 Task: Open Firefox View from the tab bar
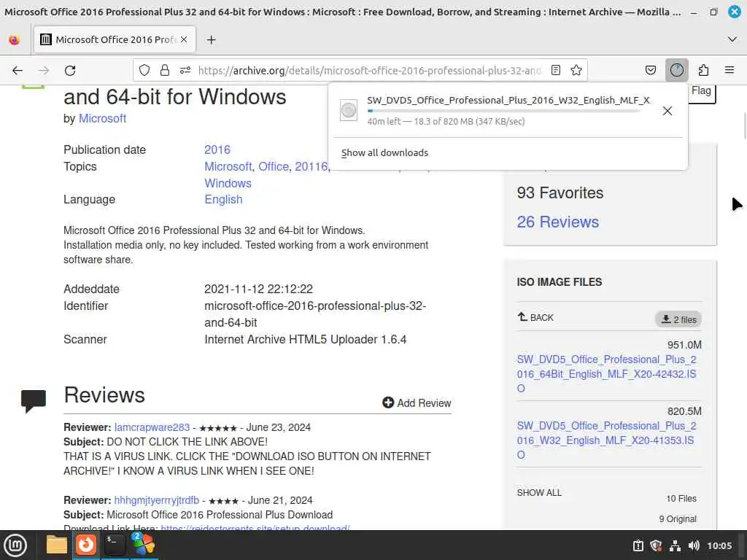click(15, 40)
